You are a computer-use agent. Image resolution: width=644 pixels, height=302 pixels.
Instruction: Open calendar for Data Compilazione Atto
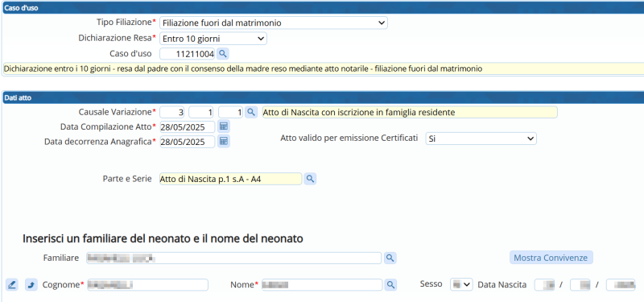[224, 126]
